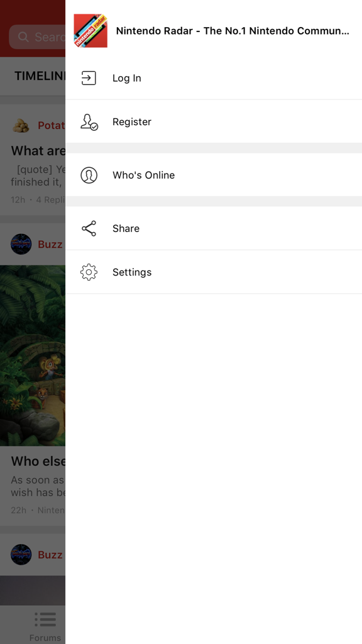Tap the Register person icon
362x644 pixels.
[89, 121]
